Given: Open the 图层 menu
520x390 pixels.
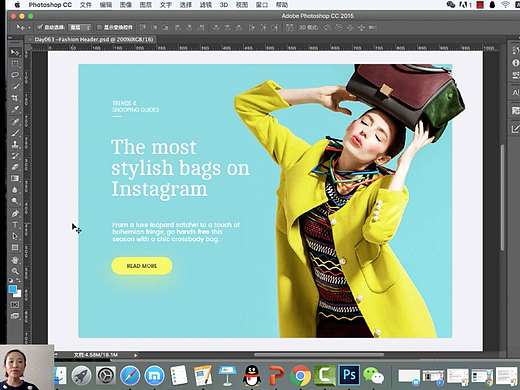Looking at the screenshot, I should 146,5.
